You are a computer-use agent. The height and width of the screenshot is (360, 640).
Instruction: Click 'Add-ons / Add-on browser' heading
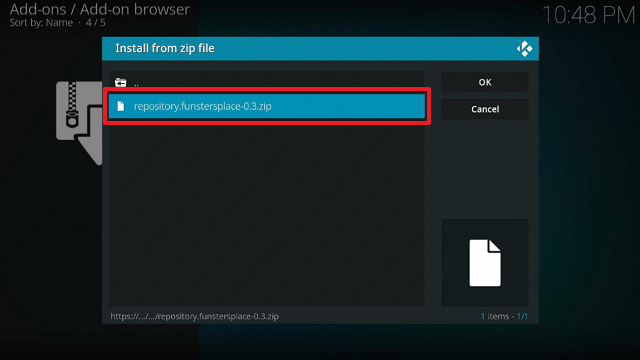[100, 9]
